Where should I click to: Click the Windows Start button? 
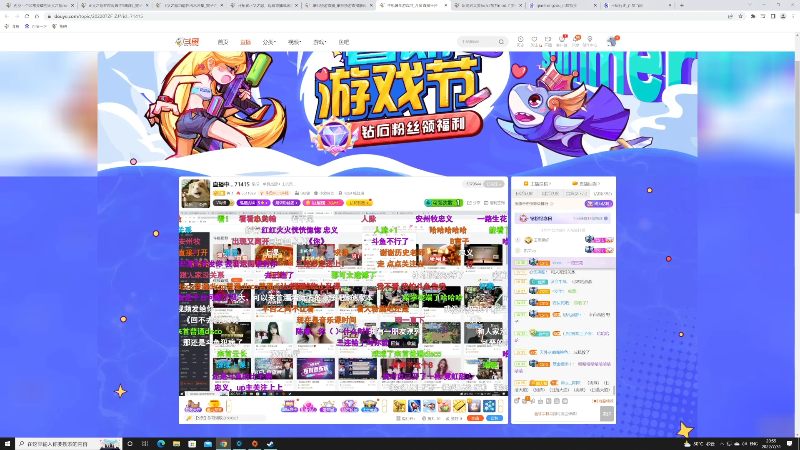coord(7,444)
